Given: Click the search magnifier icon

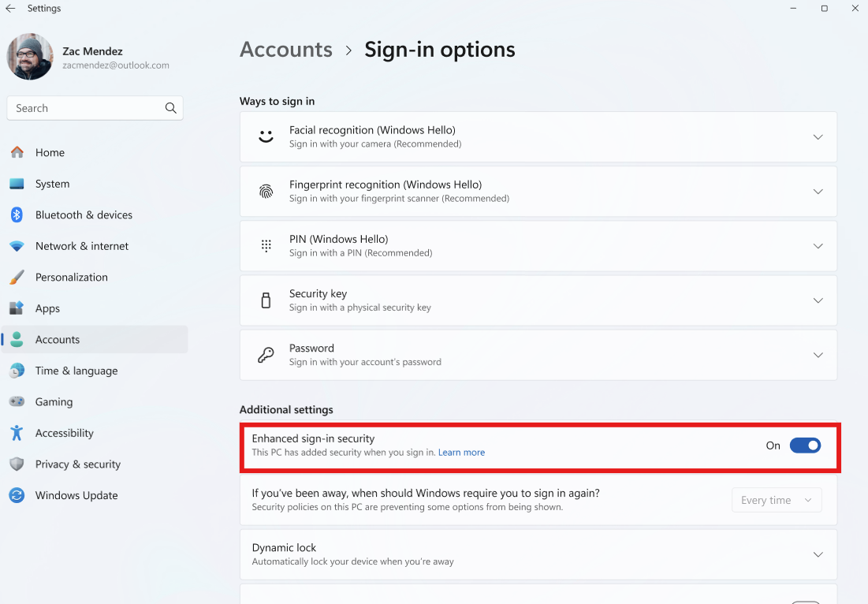Looking at the screenshot, I should pyautogui.click(x=170, y=108).
